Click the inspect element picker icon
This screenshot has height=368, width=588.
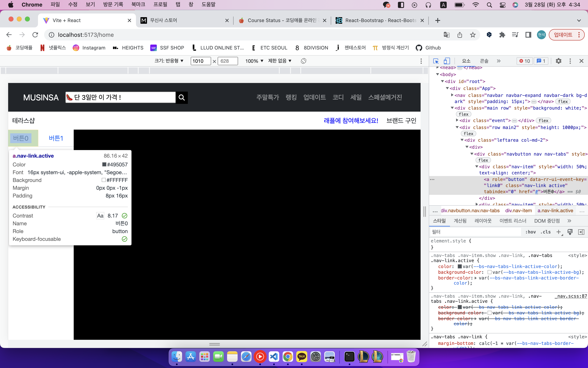click(436, 61)
